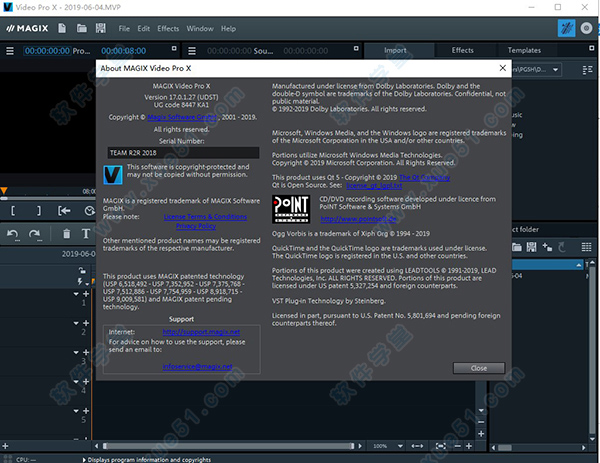This screenshot has height=463, width=600.
Task: Open the Privacy Policy link
Action: click(196, 226)
